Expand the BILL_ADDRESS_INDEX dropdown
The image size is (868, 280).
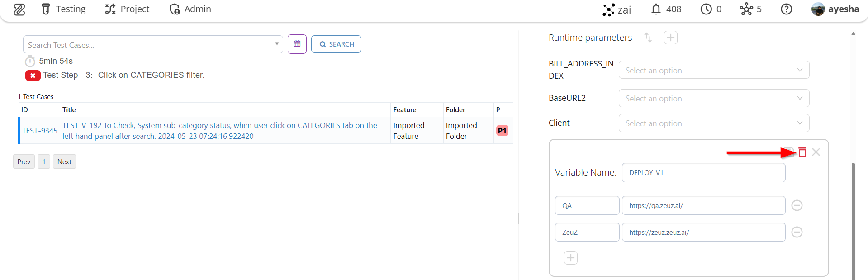point(713,70)
